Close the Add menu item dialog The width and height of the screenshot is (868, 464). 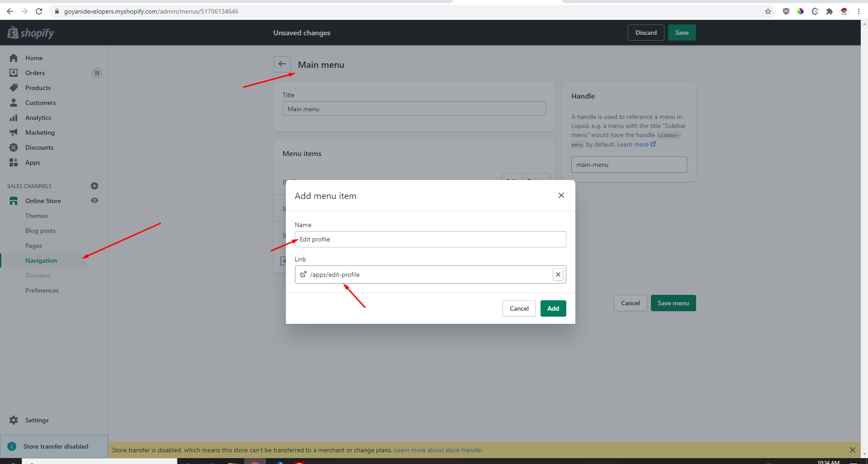pyautogui.click(x=561, y=195)
